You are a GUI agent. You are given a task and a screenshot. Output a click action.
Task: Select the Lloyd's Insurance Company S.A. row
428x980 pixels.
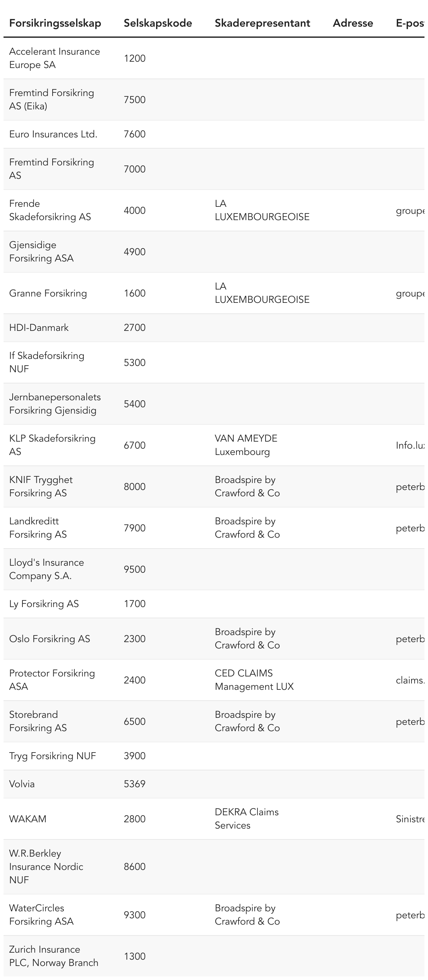click(214, 569)
